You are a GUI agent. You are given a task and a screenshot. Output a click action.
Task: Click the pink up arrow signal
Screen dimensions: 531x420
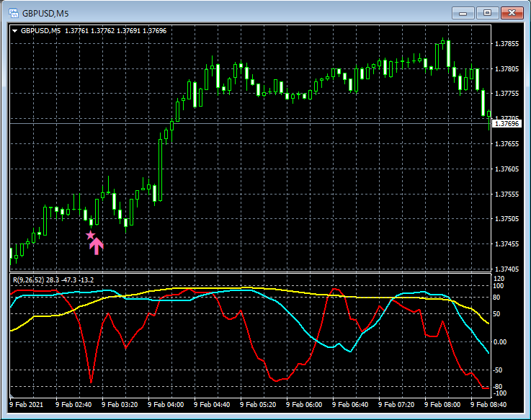pos(97,246)
